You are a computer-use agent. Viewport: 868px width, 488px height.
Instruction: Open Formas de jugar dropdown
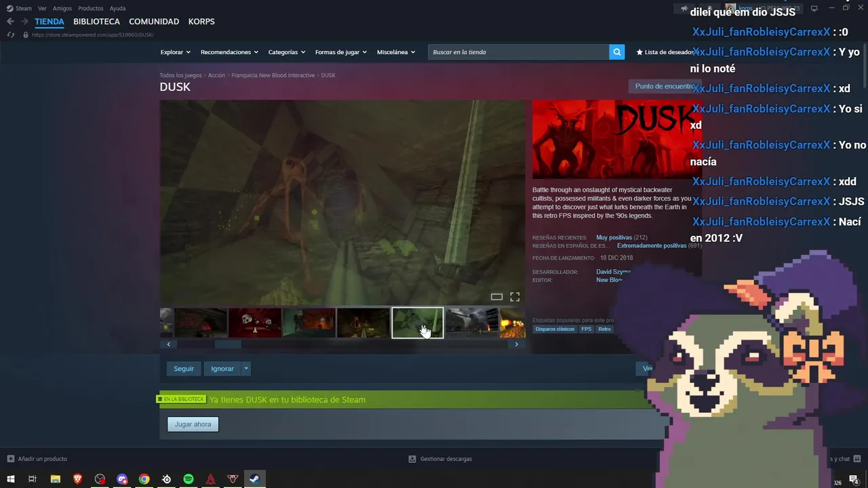point(340,52)
